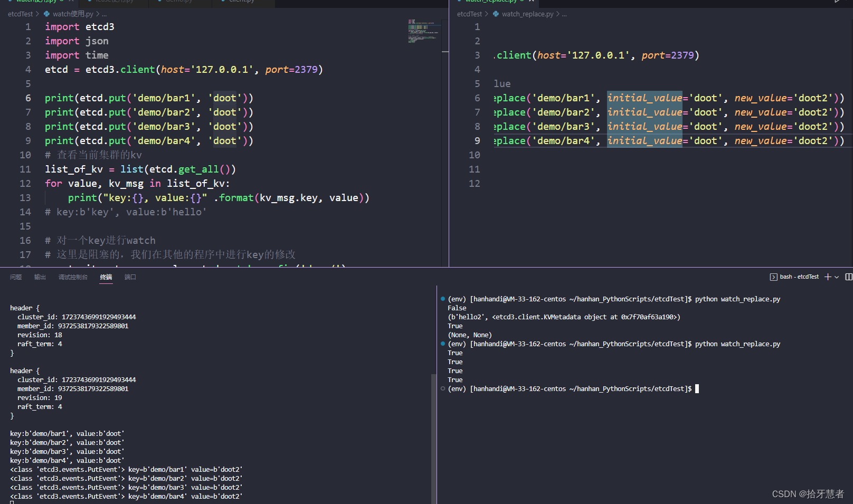Image resolution: width=853 pixels, height=504 pixels.
Task: Open the 端口 (Ports) panel tab
Action: (x=130, y=277)
